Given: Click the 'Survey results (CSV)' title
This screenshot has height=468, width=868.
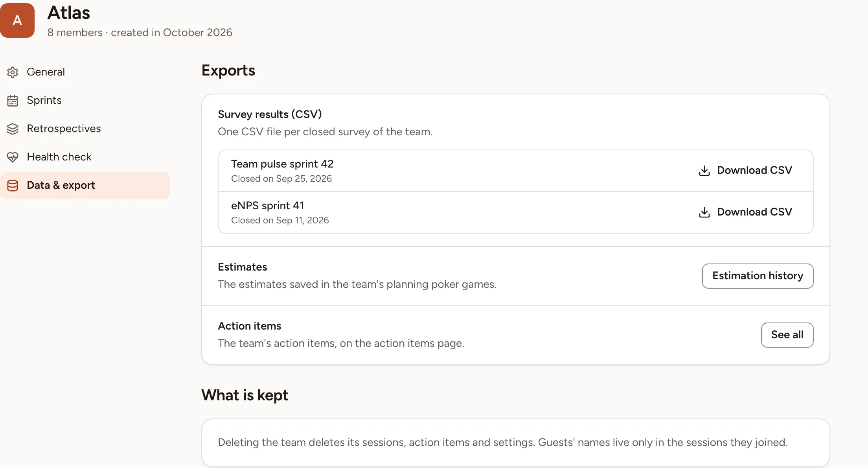Looking at the screenshot, I should point(270,114).
